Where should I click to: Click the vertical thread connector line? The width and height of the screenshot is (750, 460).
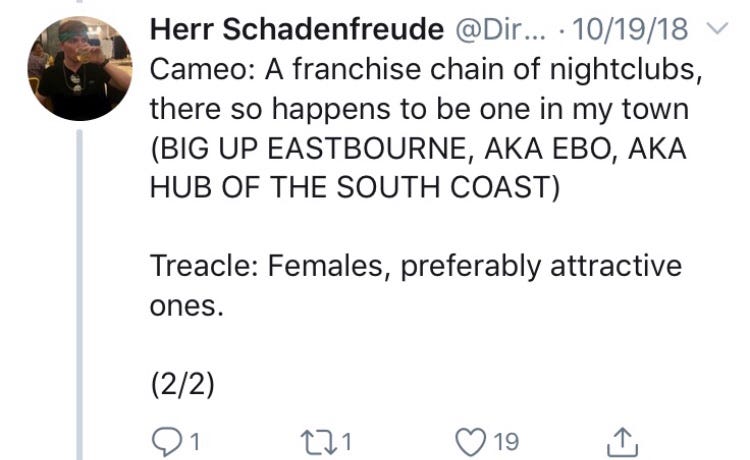pyautogui.click(x=79, y=290)
